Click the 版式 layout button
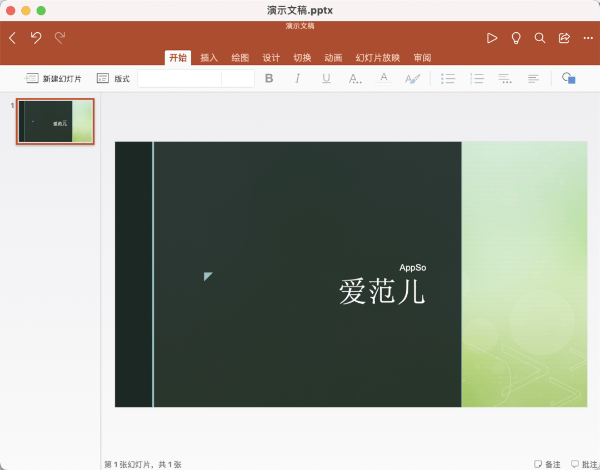Screen dimensions: 600x470 113,78
